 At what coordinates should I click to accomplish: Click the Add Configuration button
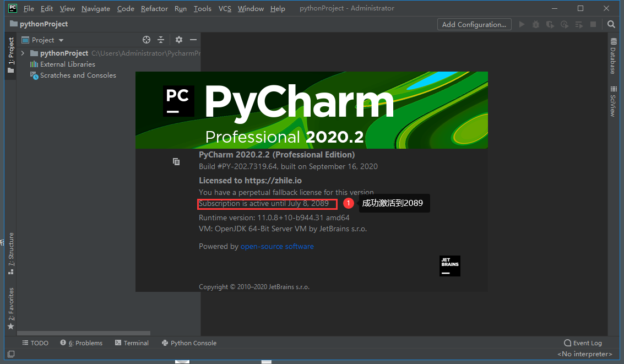(474, 24)
